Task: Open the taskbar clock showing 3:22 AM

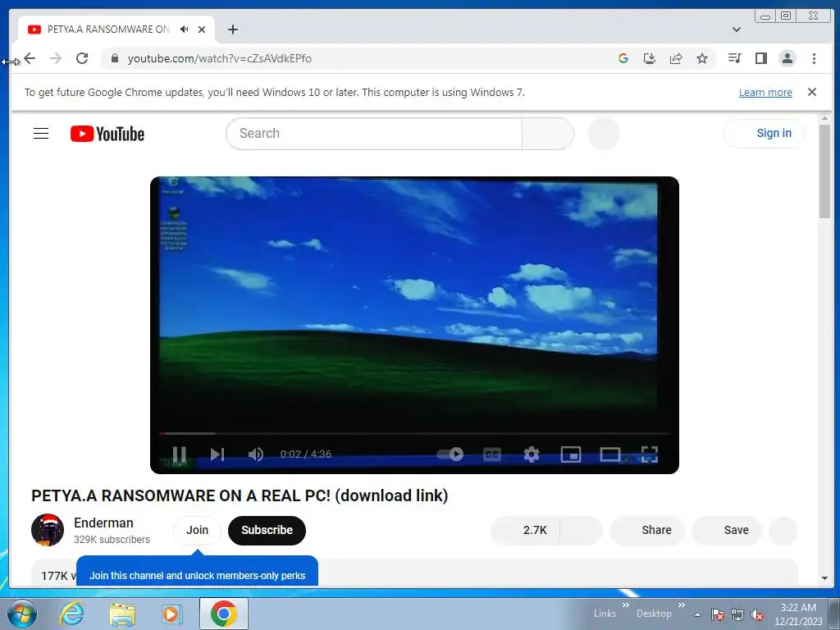Action: (798, 614)
